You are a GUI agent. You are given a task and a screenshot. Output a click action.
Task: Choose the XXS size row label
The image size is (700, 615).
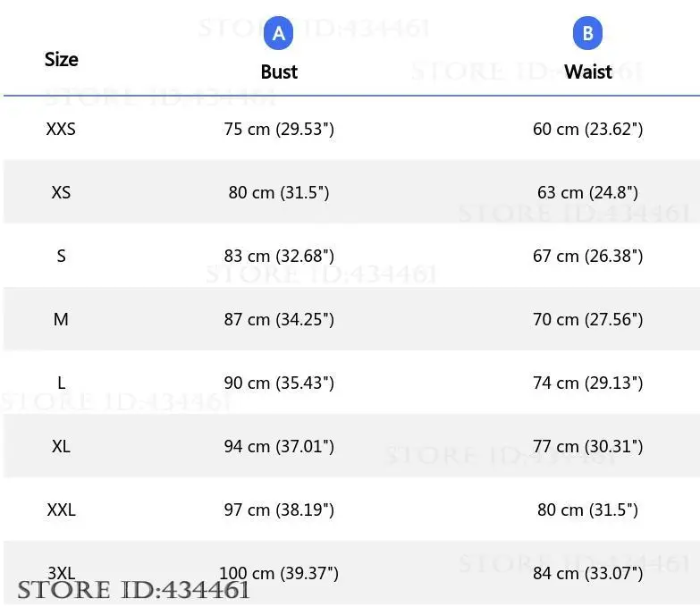61,129
